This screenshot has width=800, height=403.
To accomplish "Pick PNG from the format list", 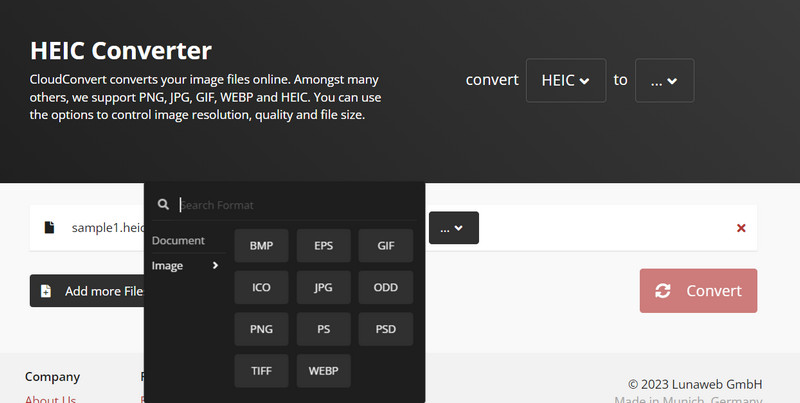I will tap(262, 329).
